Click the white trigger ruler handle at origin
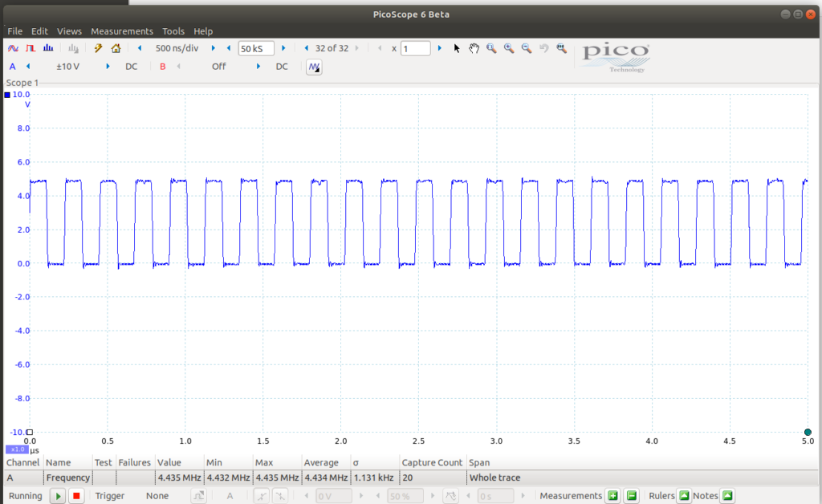The width and height of the screenshot is (822, 504). click(x=30, y=433)
